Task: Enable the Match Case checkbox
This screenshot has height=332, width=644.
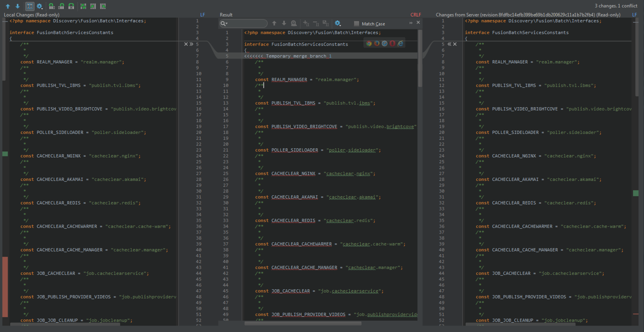Action: (x=356, y=24)
